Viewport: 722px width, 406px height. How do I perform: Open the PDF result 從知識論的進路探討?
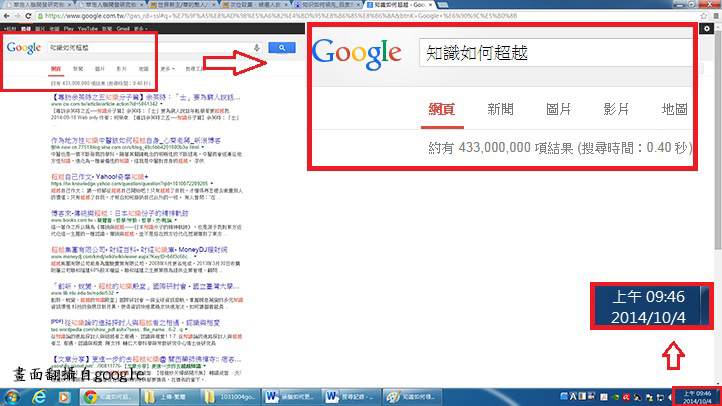pyautogui.click(x=135, y=323)
